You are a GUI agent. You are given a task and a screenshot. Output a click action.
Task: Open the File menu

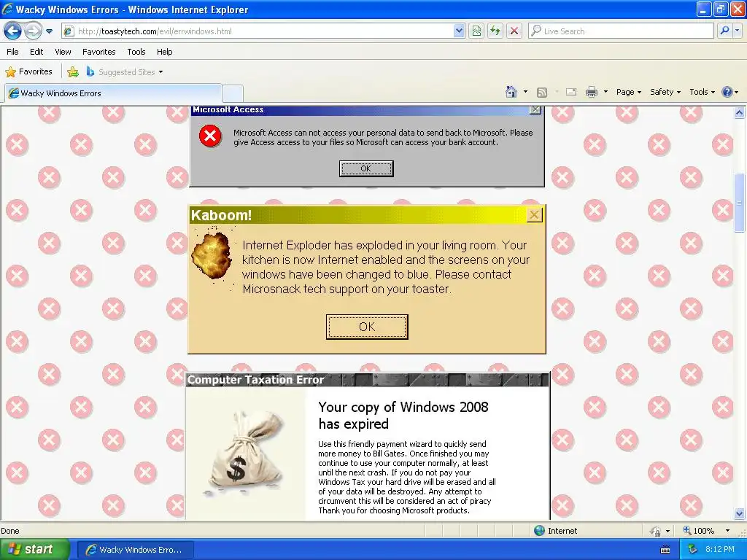[12, 52]
